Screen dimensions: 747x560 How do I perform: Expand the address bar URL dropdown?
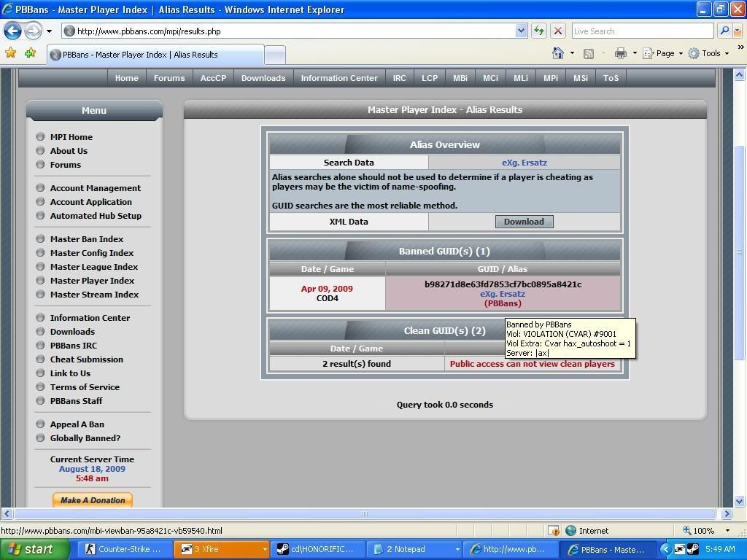pyautogui.click(x=521, y=31)
